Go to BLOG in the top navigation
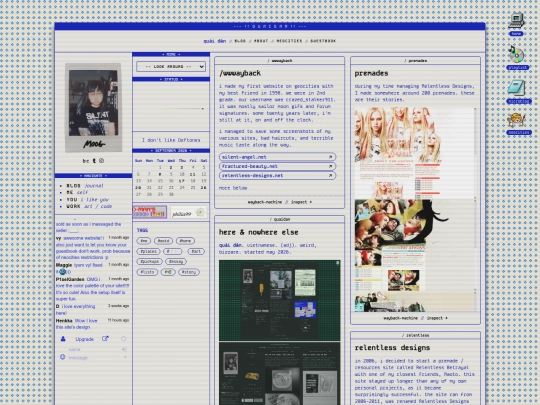The height and width of the screenshot is (405, 540). [240, 41]
